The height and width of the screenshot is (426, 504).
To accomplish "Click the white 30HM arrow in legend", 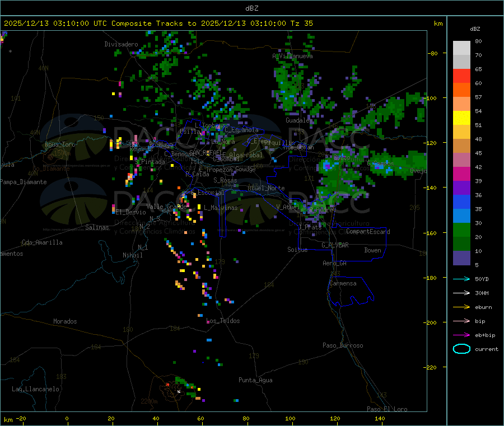I will click(x=461, y=293).
